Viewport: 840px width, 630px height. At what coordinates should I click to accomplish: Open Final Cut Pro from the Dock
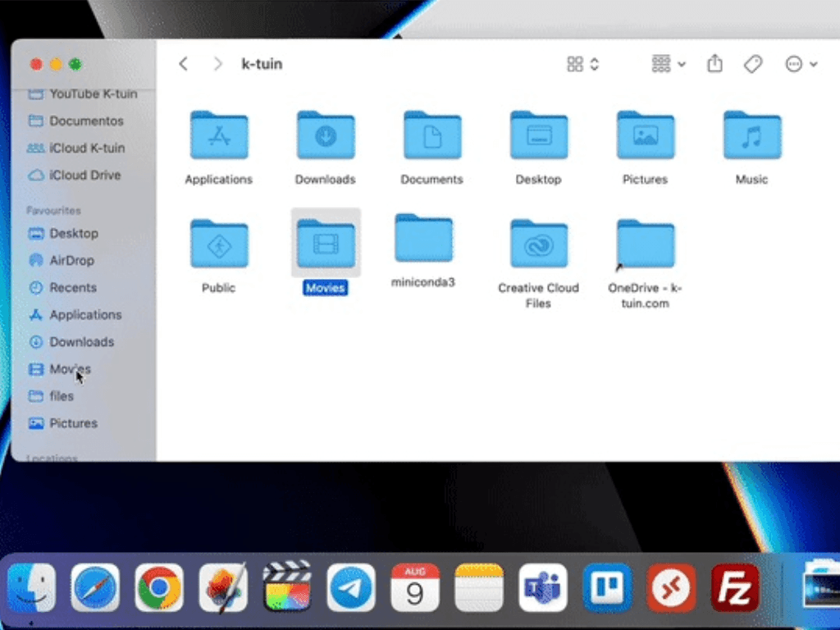click(x=287, y=587)
